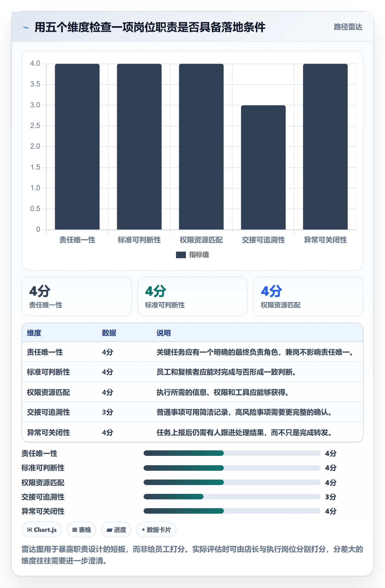Click the 交接可追溯性 x-axis label
This screenshot has width=385, height=588.
263,240
